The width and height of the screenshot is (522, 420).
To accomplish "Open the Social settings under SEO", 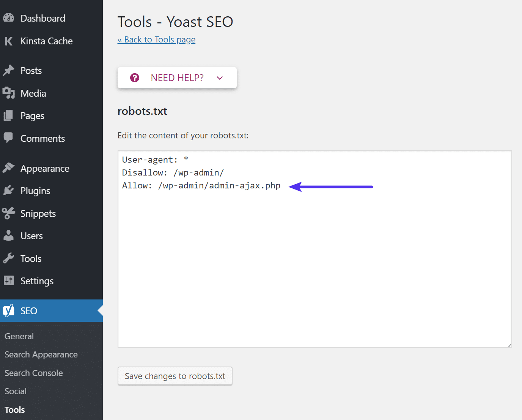I will pos(16,391).
